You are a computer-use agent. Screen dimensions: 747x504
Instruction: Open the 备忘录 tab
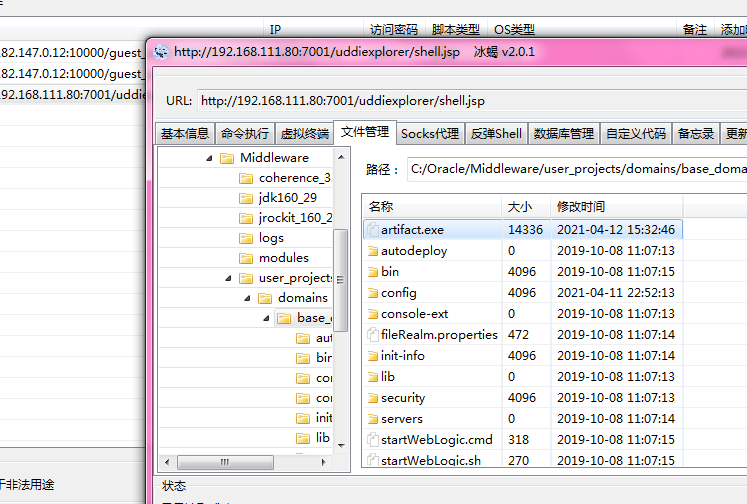click(x=696, y=133)
